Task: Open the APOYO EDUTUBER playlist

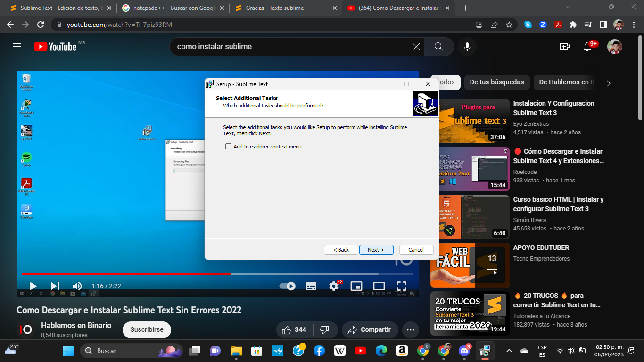Action: coord(541,247)
